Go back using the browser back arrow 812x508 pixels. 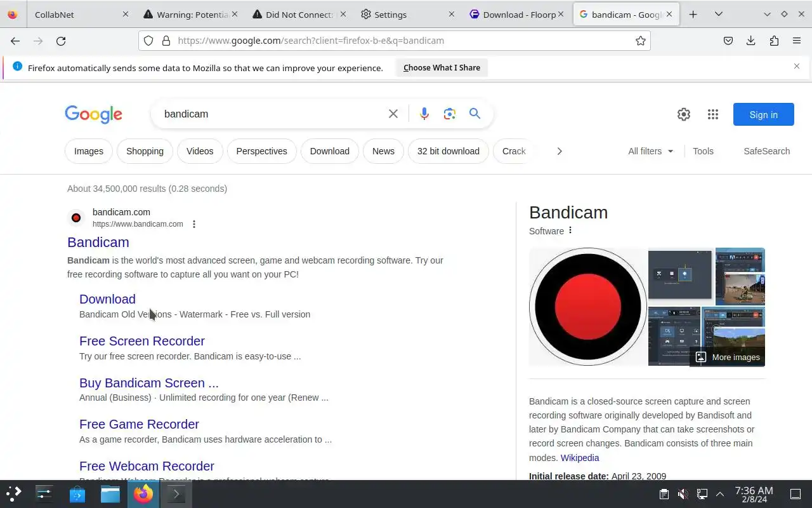point(15,41)
